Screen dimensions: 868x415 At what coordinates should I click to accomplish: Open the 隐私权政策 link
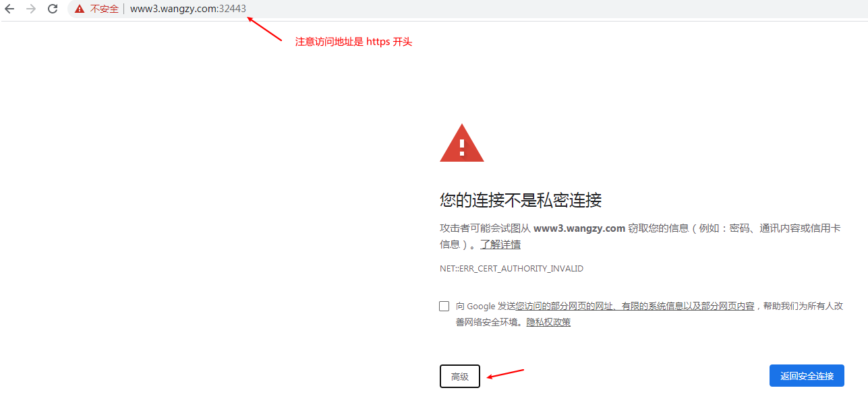(x=548, y=322)
